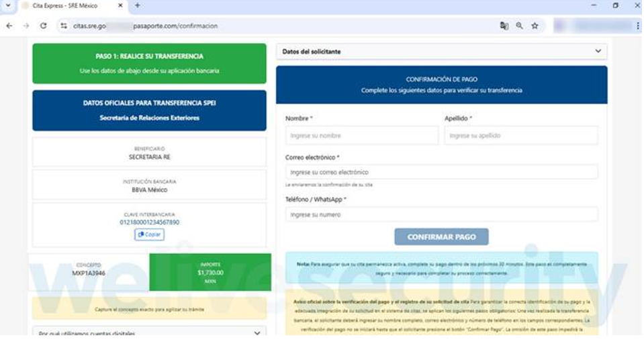Focus the Correo electrónico field
644x346 pixels.
point(441,173)
